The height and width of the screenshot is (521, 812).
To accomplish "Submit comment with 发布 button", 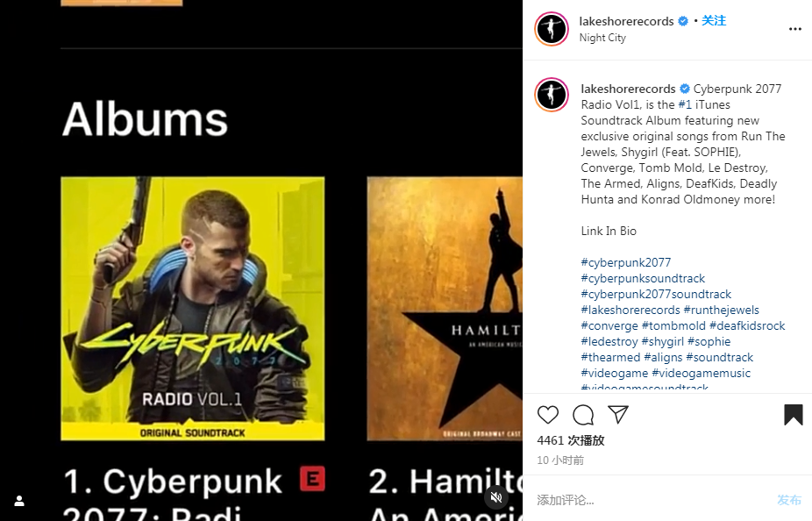I will [788, 500].
